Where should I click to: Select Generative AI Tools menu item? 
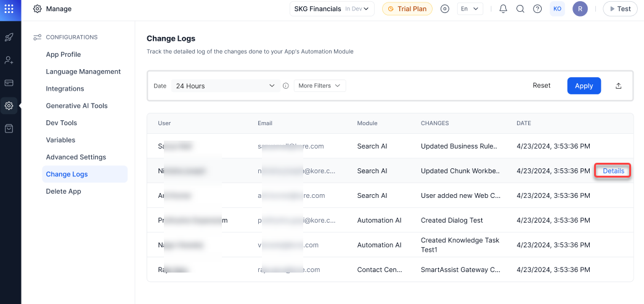click(76, 105)
